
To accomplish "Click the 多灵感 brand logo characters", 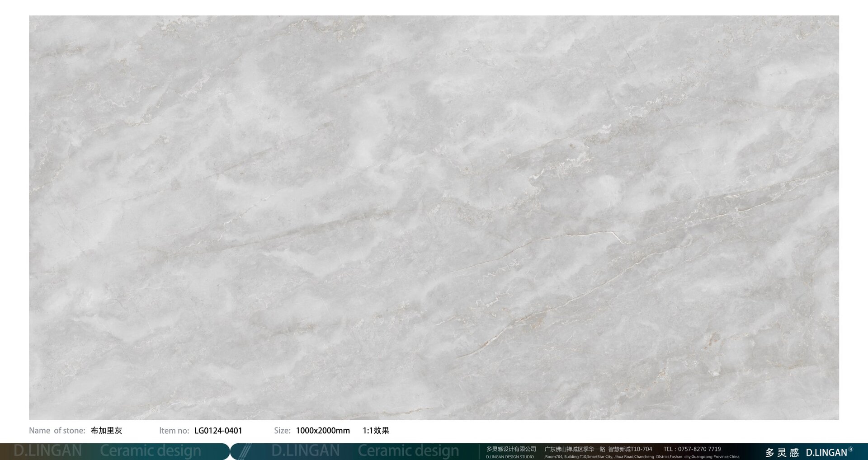I will [782, 452].
